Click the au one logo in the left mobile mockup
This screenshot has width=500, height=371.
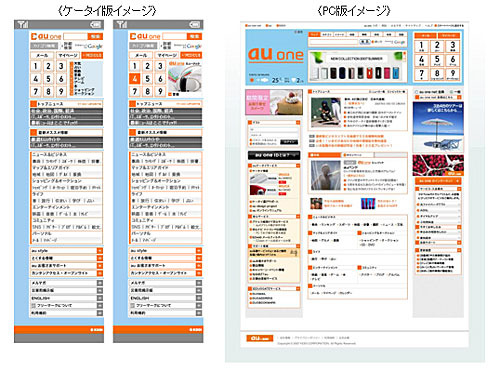coord(46,36)
